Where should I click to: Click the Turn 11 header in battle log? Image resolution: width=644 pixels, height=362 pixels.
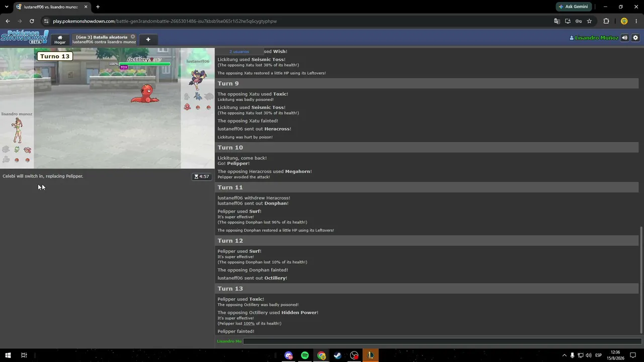coord(427,188)
